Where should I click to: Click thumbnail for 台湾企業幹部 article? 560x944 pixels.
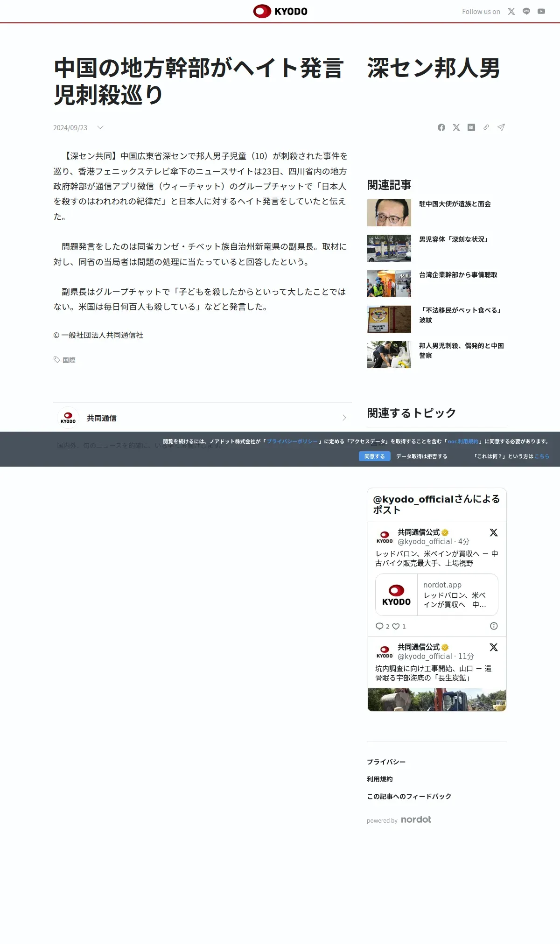tap(389, 284)
